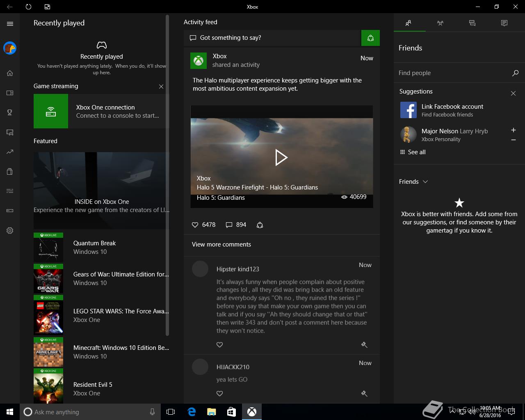Click the back arrow in title bar
The image size is (525, 420).
click(x=10, y=7)
